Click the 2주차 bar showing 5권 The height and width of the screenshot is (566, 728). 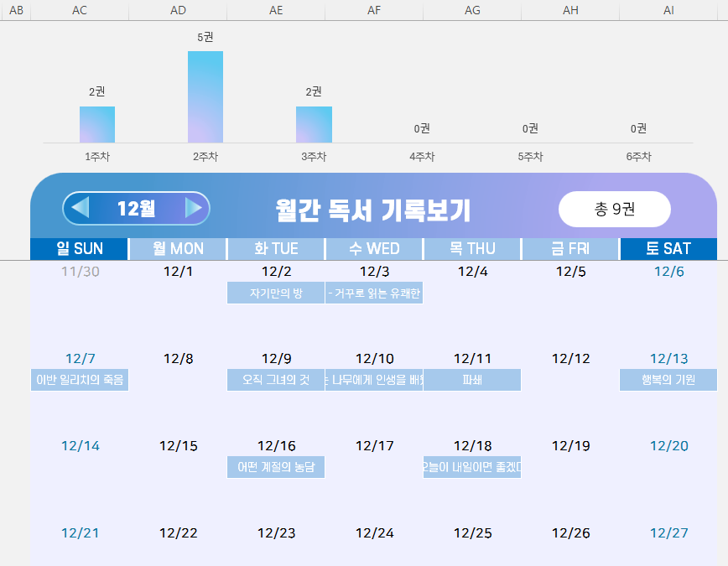pyautogui.click(x=205, y=96)
